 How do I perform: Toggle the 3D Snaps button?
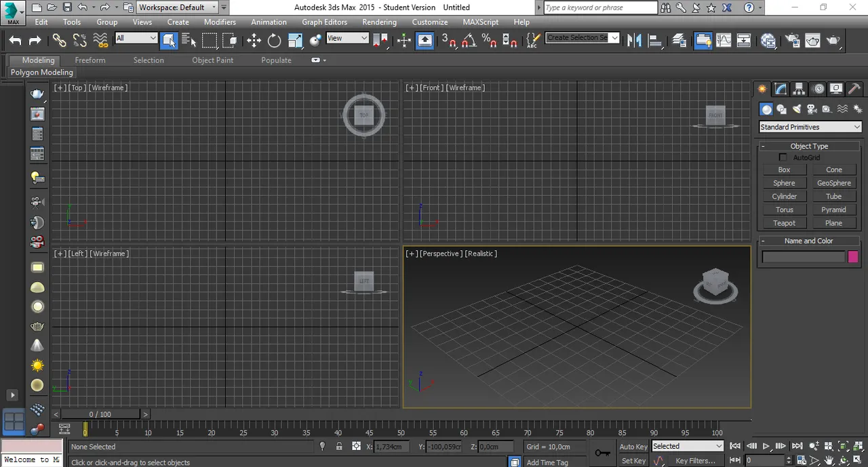tap(448, 41)
